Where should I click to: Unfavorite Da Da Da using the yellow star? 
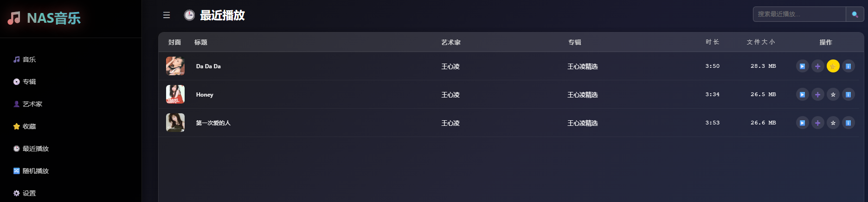[x=833, y=66]
